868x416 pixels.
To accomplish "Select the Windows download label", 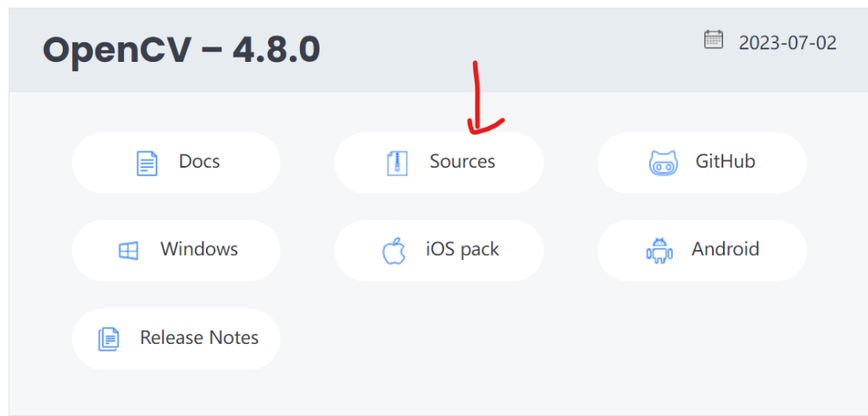I will 199,249.
